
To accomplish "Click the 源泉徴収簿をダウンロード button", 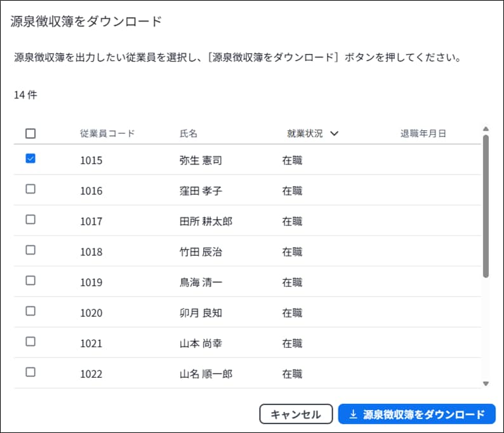I will pyautogui.click(x=416, y=415).
